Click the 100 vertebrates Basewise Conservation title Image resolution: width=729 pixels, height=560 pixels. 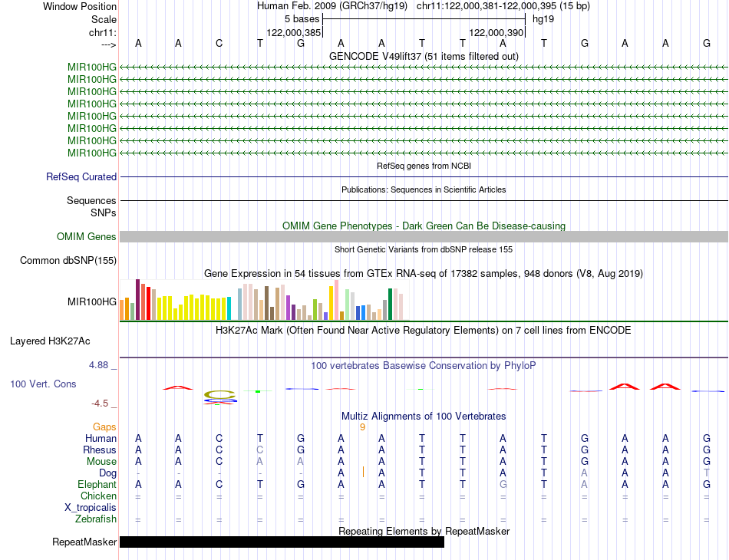coord(424,366)
